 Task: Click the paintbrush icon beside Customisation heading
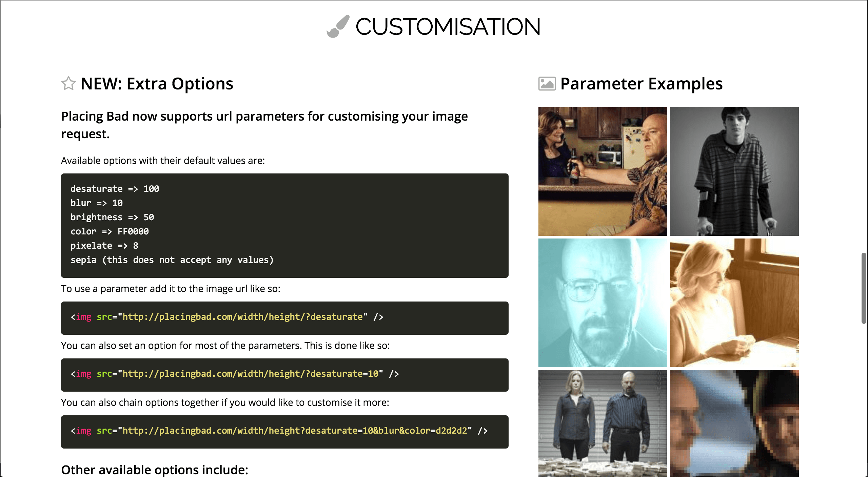(338, 26)
